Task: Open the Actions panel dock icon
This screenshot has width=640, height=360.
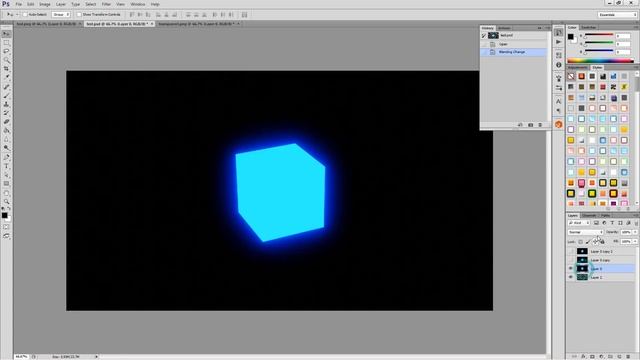Action: pos(558,42)
